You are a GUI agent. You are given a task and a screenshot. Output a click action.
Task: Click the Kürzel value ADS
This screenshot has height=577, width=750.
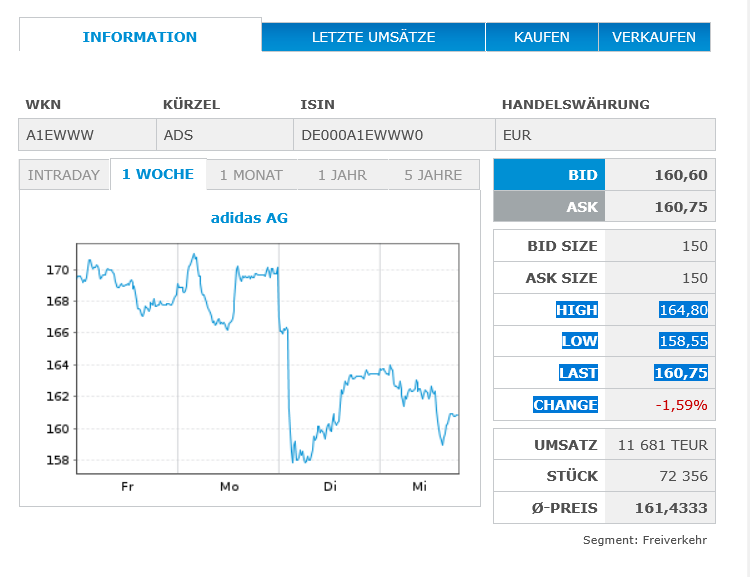179,135
